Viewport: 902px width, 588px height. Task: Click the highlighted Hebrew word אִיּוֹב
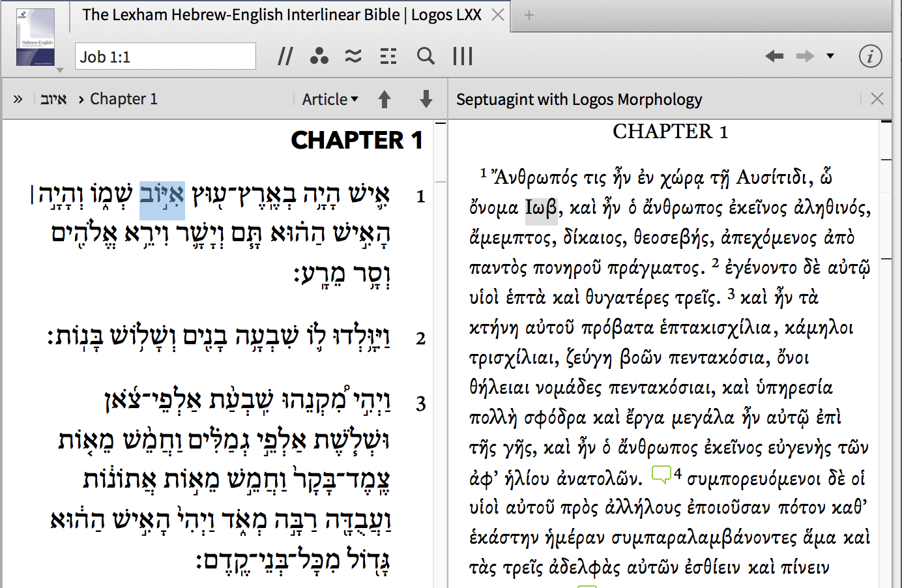click(162, 200)
